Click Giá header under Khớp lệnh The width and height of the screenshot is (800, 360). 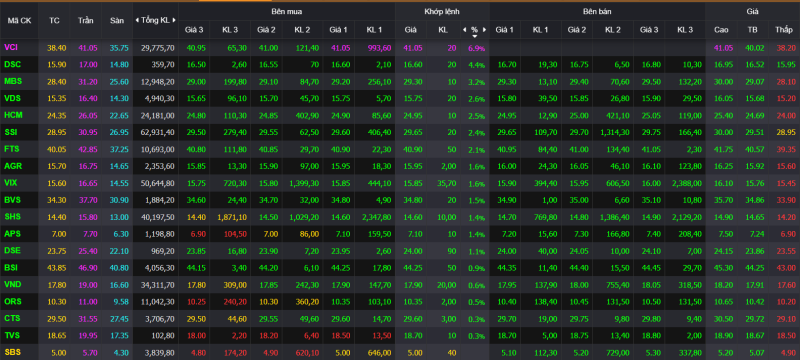[411, 30]
